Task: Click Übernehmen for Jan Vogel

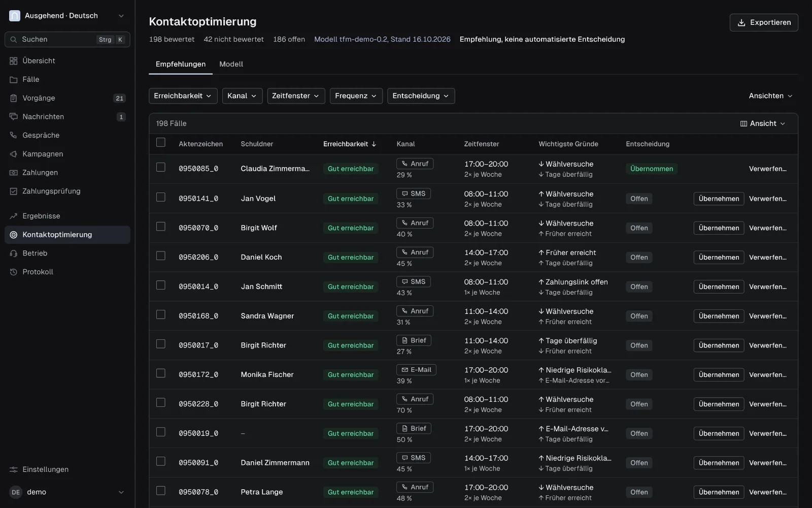Action: tap(719, 199)
